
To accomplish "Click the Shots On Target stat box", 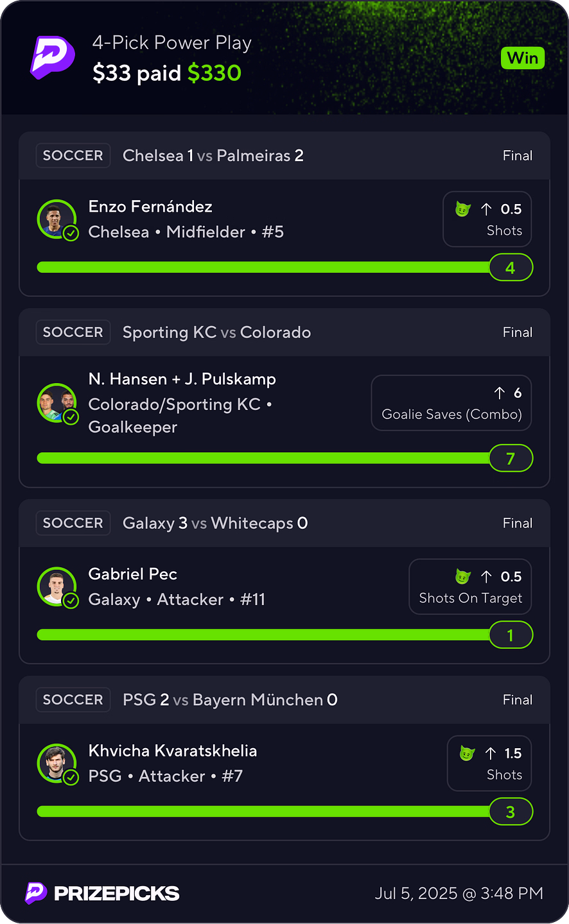I will coord(470,586).
